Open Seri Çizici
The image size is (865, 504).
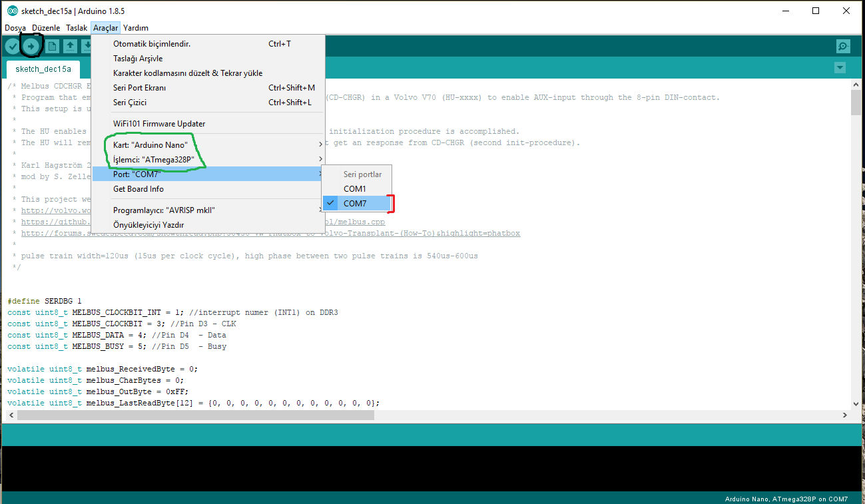coord(208,103)
